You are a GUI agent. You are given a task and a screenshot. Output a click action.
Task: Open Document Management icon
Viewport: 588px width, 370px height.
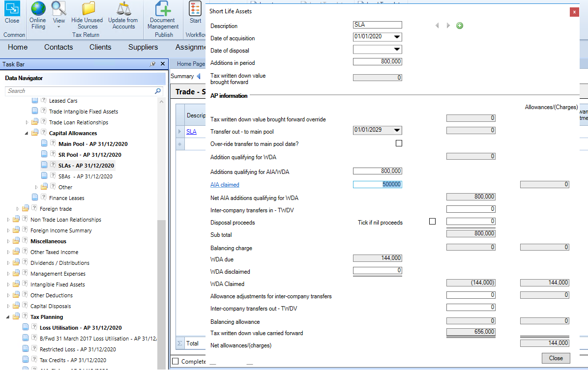click(x=163, y=9)
